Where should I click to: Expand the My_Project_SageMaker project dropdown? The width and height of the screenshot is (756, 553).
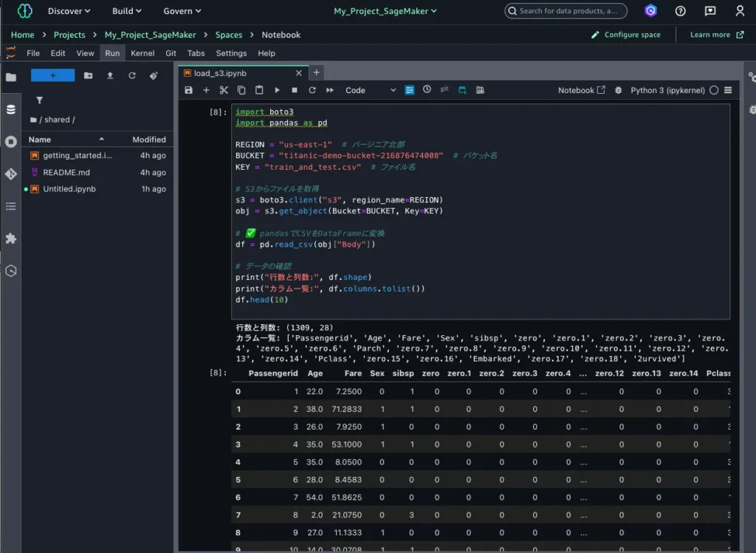[x=385, y=11]
